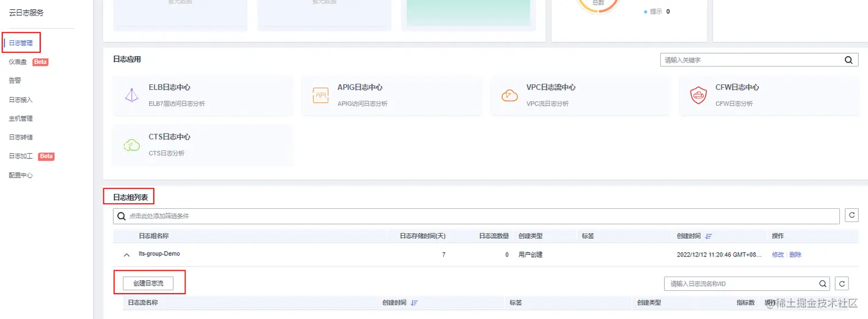Open 日志加工 sidebar item
868x319 pixels.
coord(21,156)
